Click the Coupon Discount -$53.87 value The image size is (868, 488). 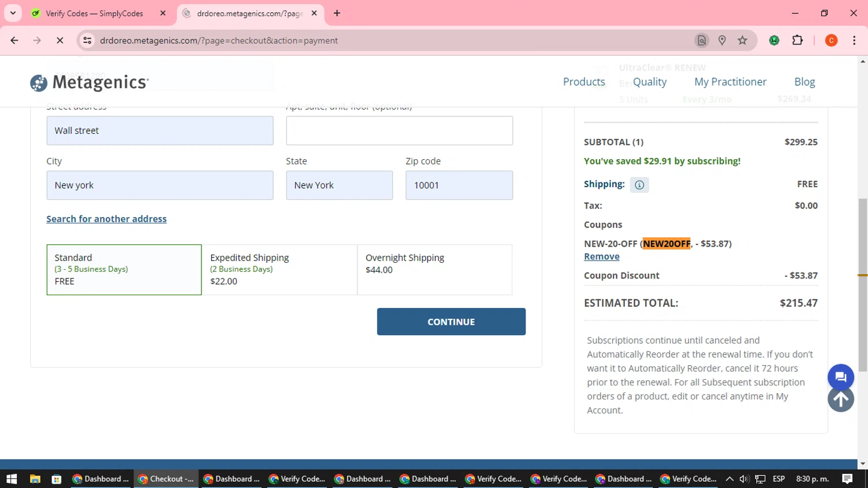801,276
